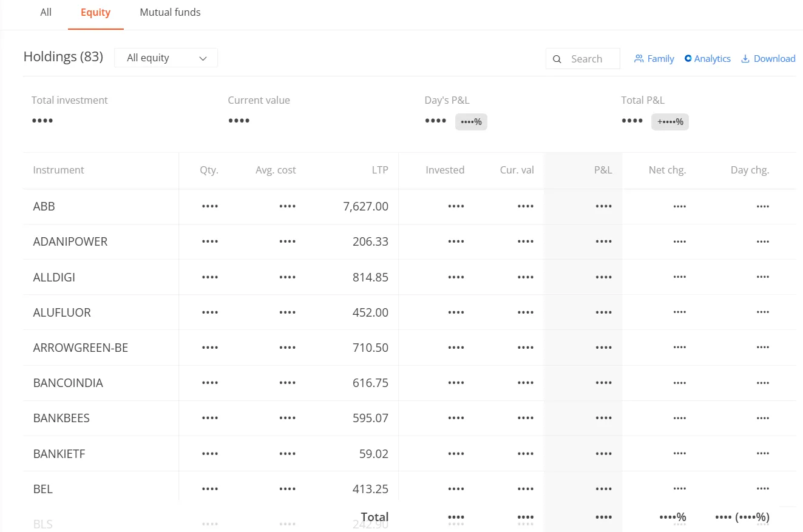Select the ALLDIGI instrument
803x532 pixels.
coord(54,277)
